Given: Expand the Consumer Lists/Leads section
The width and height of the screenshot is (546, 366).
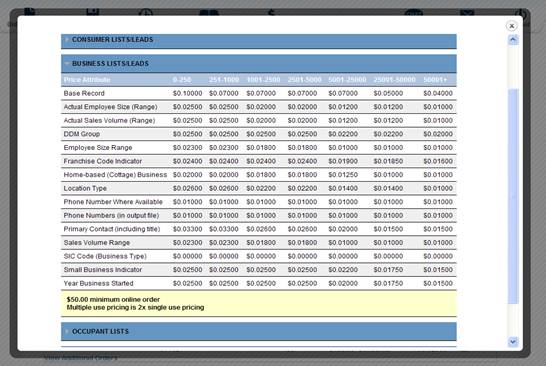Looking at the screenshot, I should (259, 40).
